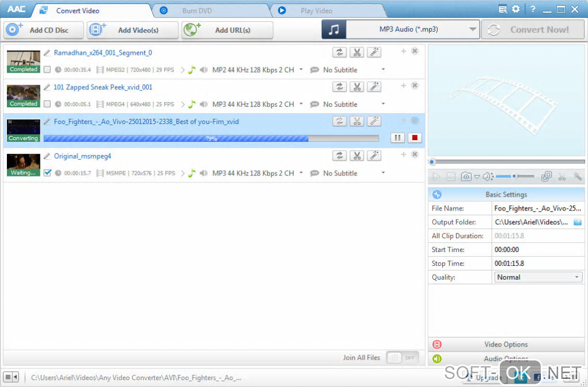588x387 pixels.
Task: Rename Ramadhan_x264_001_Segment_0 with pencil icon
Action: point(47,53)
